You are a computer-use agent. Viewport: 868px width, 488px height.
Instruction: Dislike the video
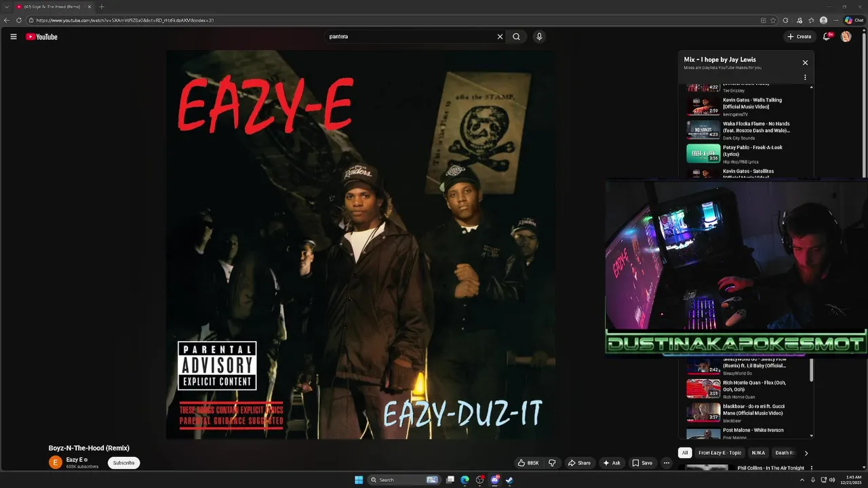tap(552, 463)
